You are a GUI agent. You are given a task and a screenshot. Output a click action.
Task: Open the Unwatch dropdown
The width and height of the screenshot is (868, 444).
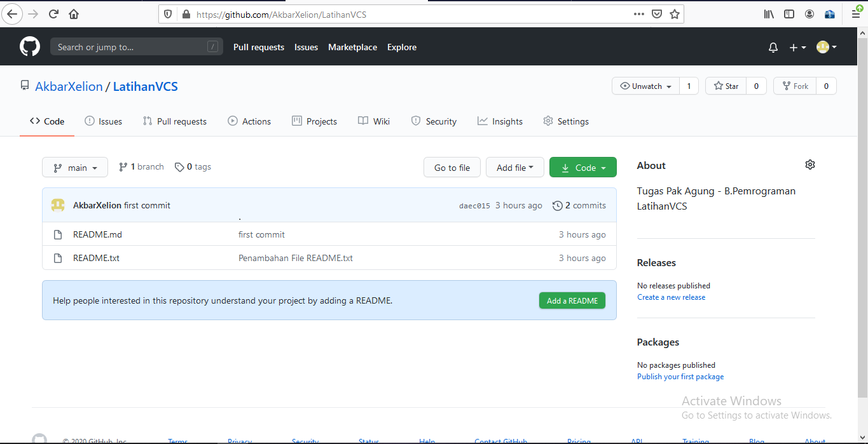(x=646, y=86)
